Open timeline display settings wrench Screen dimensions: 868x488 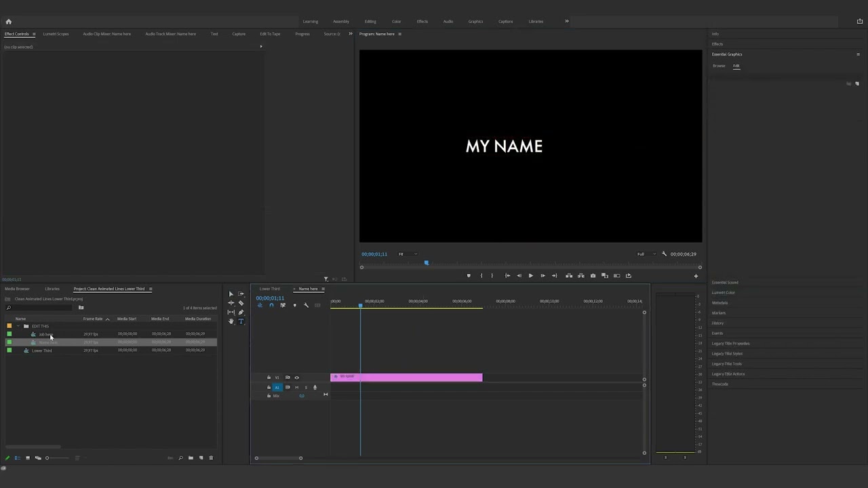[x=306, y=306]
